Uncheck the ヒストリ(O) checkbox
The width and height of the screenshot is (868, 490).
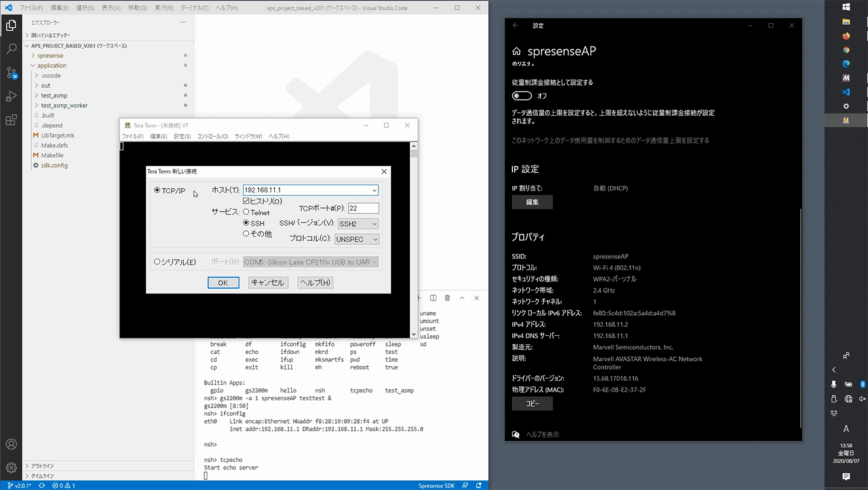point(246,201)
